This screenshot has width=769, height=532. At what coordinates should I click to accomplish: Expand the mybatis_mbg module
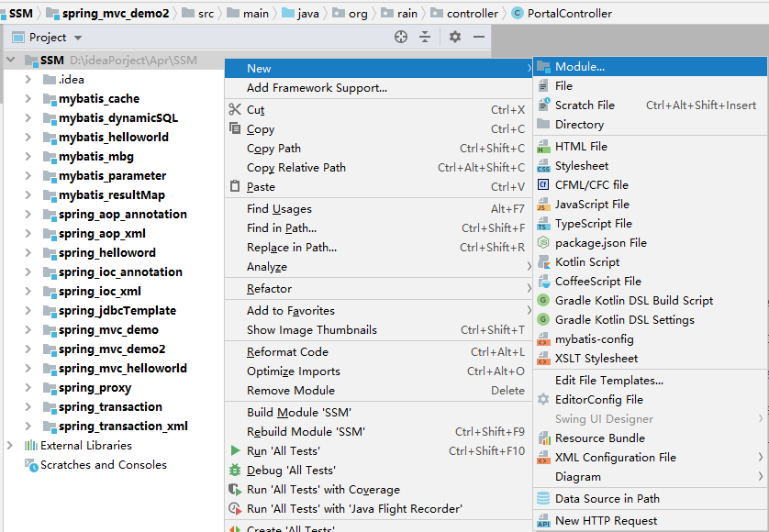click(28, 157)
